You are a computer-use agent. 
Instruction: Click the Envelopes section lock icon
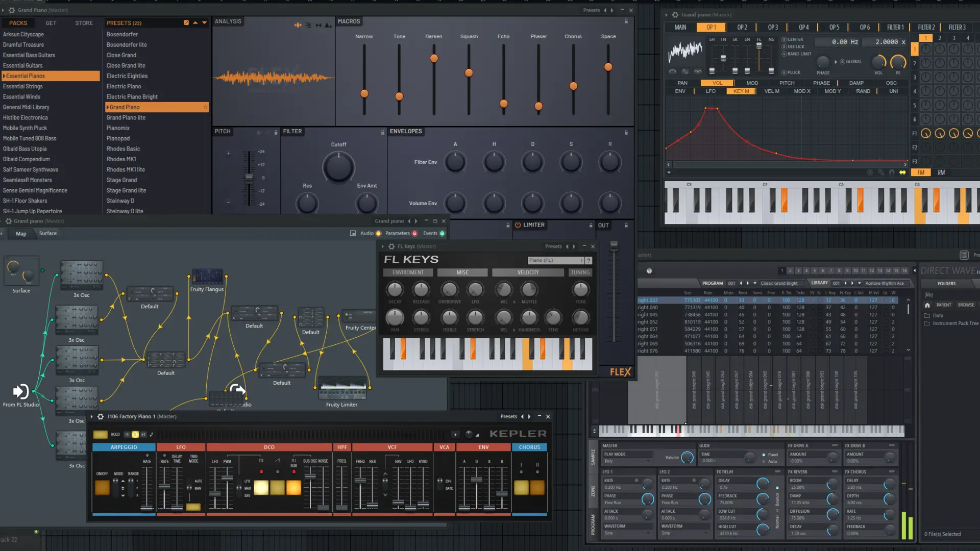pos(626,132)
